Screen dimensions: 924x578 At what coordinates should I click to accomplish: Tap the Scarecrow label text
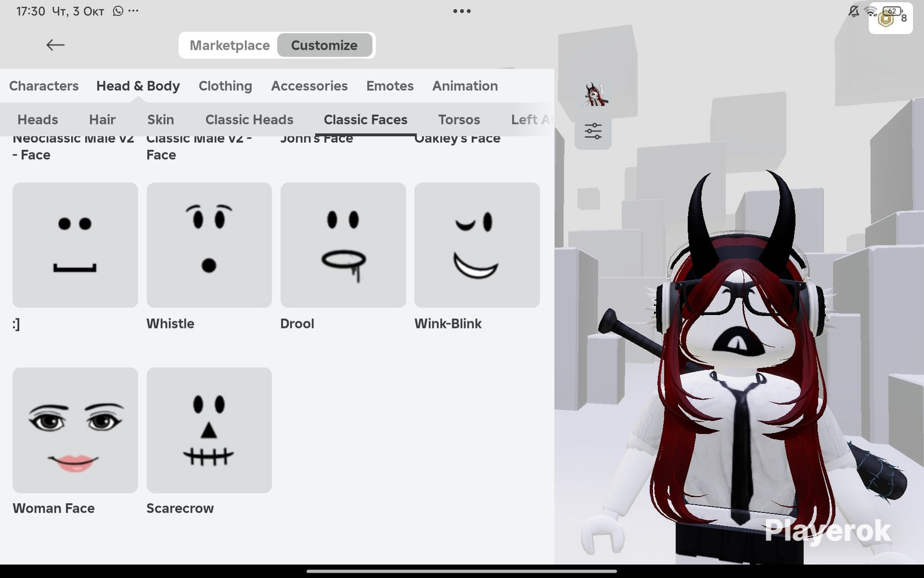180,509
